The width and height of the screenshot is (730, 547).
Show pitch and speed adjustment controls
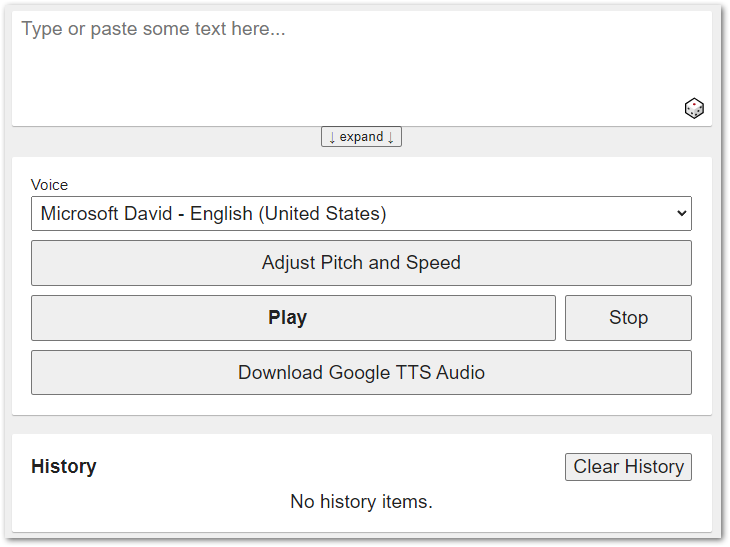[361, 263]
